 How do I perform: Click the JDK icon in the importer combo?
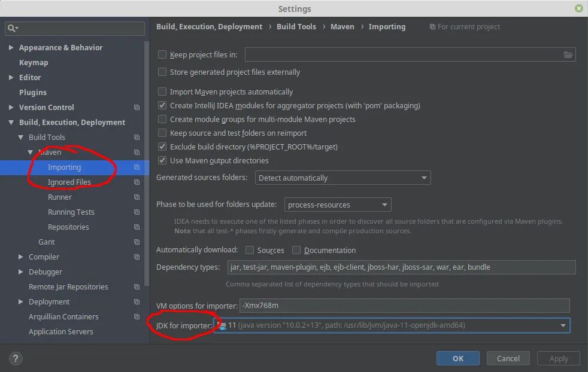(x=222, y=325)
